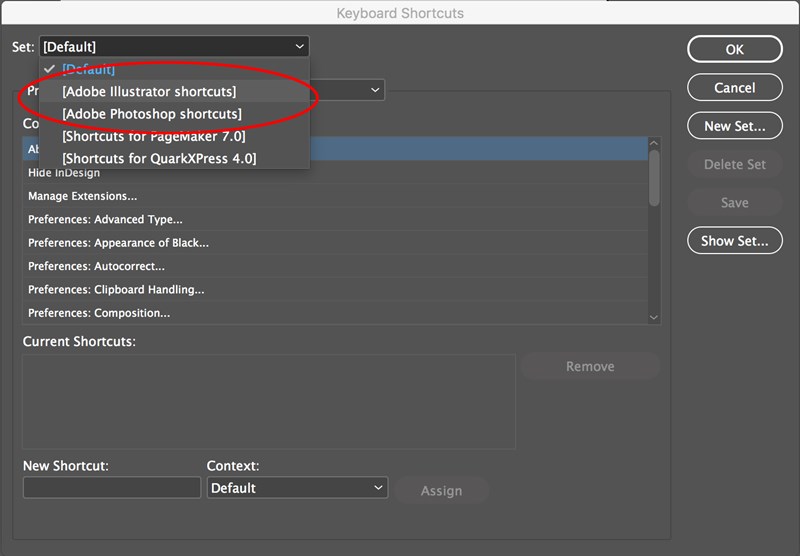Viewport: 800px width, 556px height.
Task: Select Preferences: Advanced Type... command
Action: pyautogui.click(x=335, y=219)
